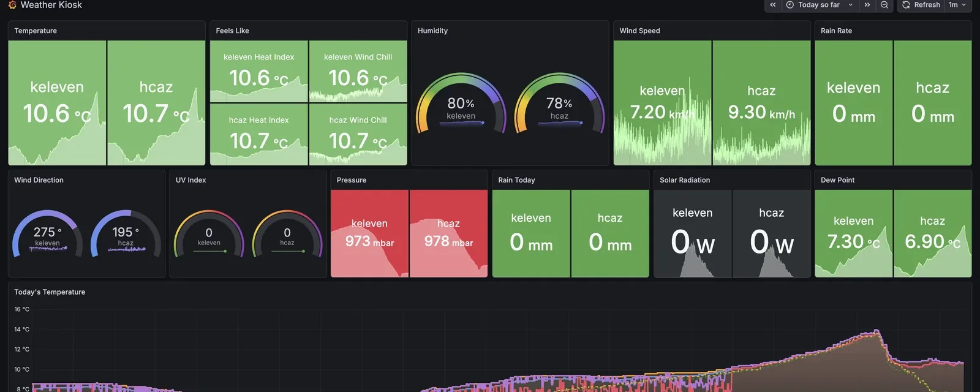Click the hcaz Heat Index stat
The width and height of the screenshot is (980, 392).
click(x=258, y=135)
